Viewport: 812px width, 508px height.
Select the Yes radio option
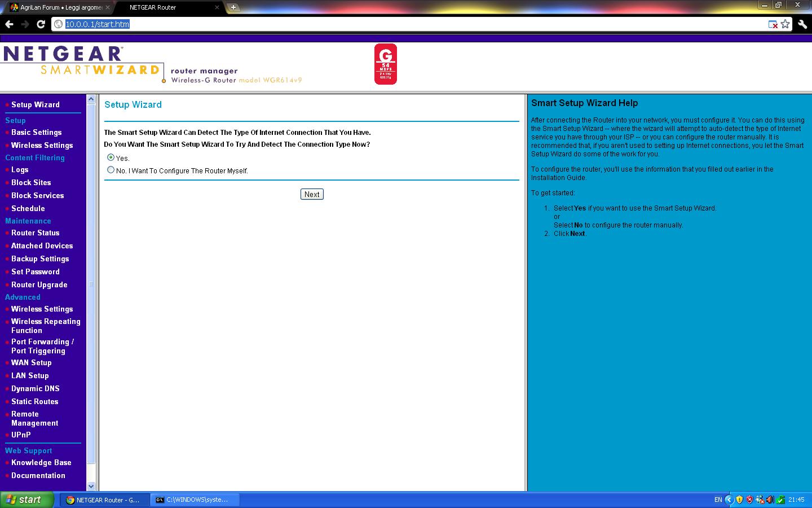(x=111, y=157)
